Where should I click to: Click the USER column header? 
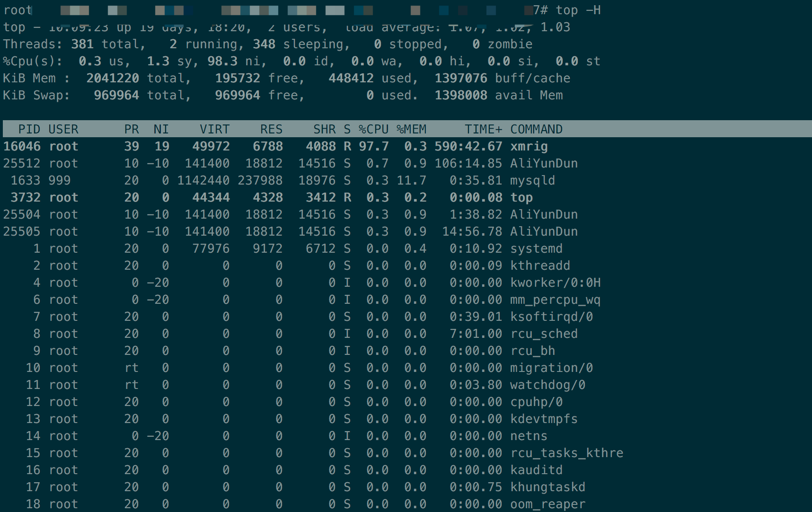click(x=64, y=129)
